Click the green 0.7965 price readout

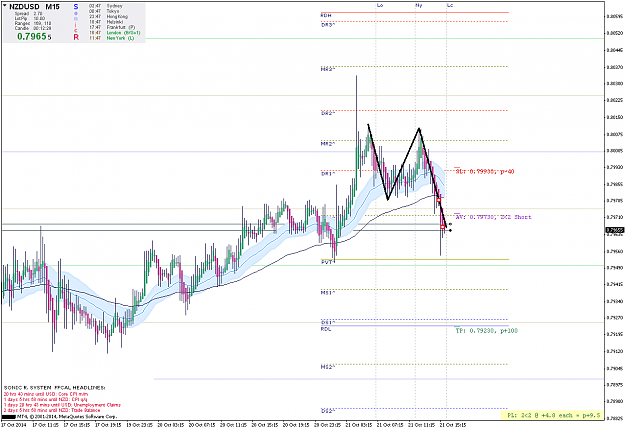[x=34, y=37]
